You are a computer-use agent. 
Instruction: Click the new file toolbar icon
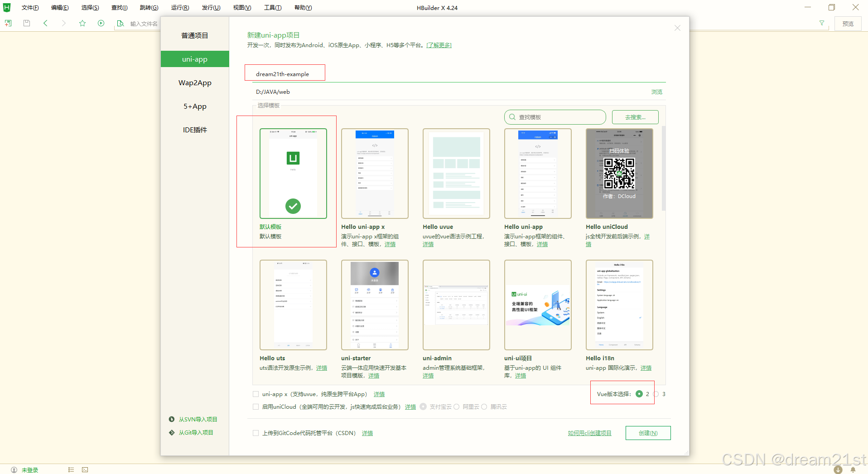(x=8, y=23)
